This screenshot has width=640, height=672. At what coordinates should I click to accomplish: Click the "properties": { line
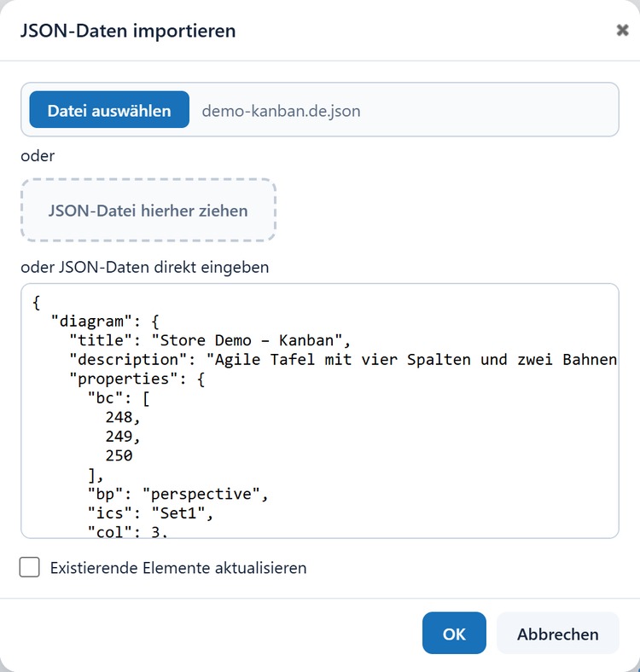coord(137,379)
